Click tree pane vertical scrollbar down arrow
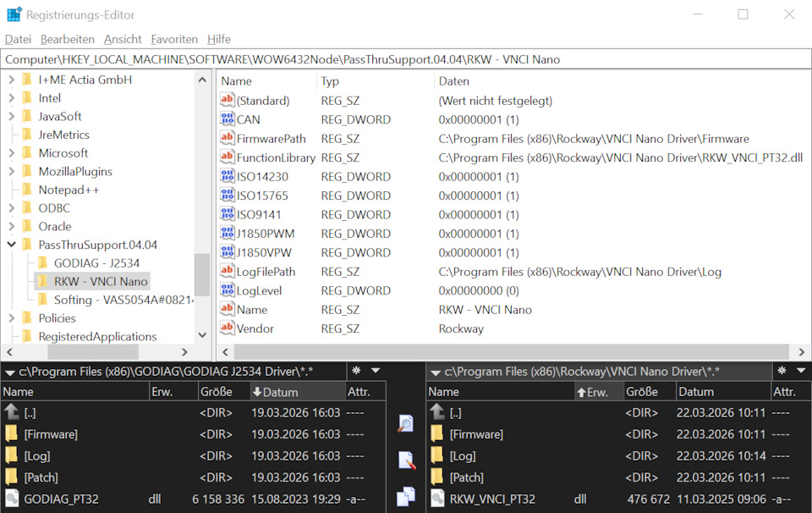This screenshot has height=513, width=812. tap(202, 335)
